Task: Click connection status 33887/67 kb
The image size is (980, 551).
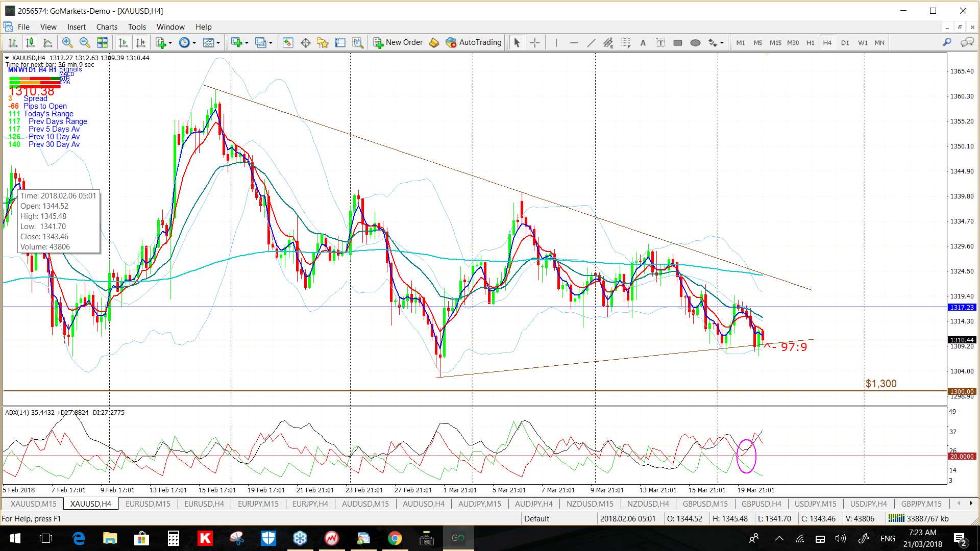Action: pos(919,519)
